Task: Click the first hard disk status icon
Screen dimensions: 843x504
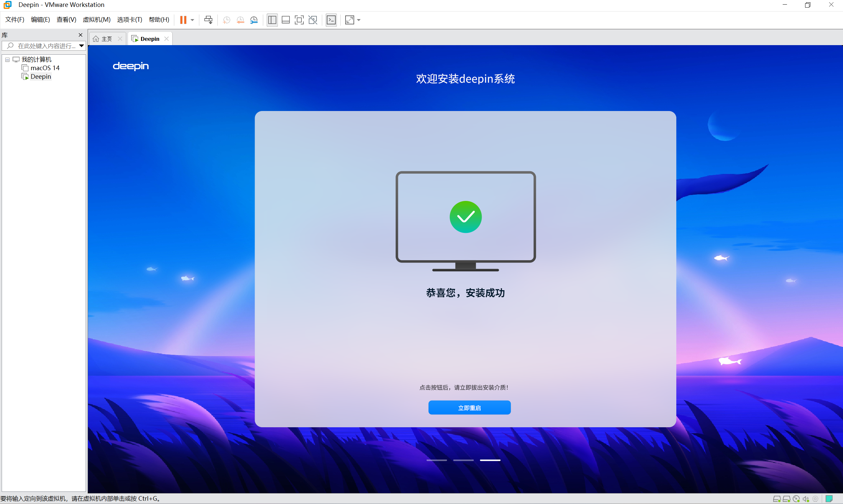Action: pos(777,499)
